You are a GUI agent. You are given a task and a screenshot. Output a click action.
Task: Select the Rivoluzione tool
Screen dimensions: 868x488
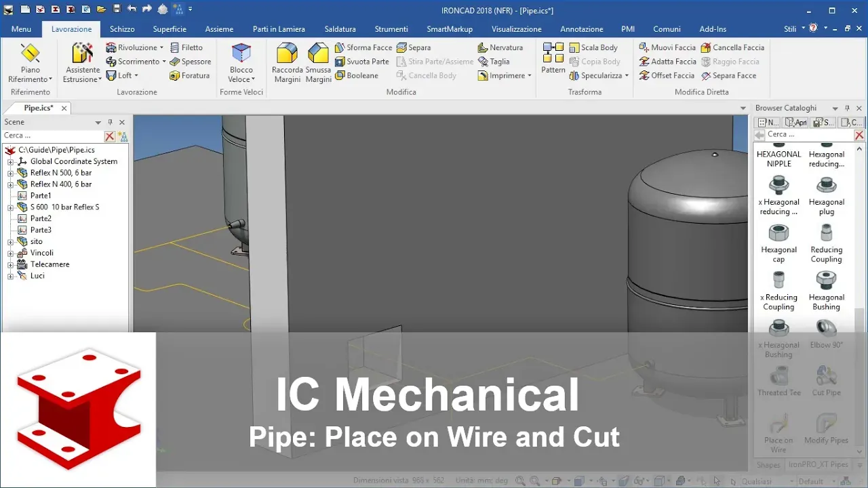pos(135,47)
